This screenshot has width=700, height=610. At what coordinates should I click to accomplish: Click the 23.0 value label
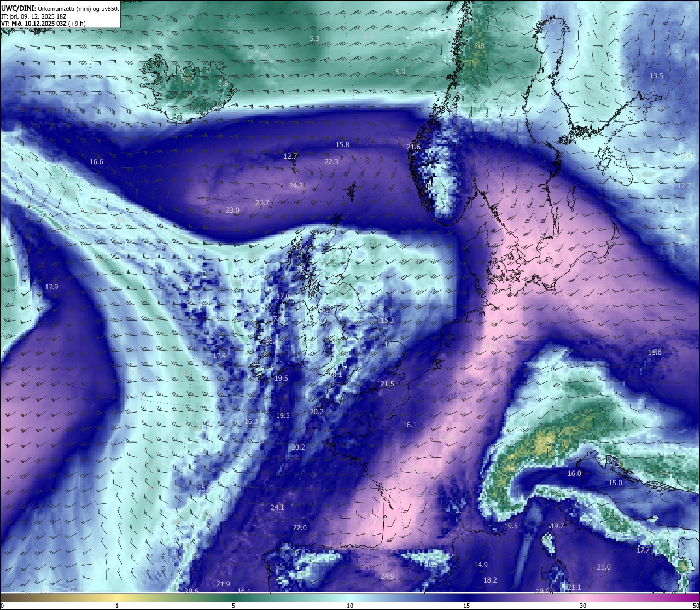pyautogui.click(x=232, y=210)
